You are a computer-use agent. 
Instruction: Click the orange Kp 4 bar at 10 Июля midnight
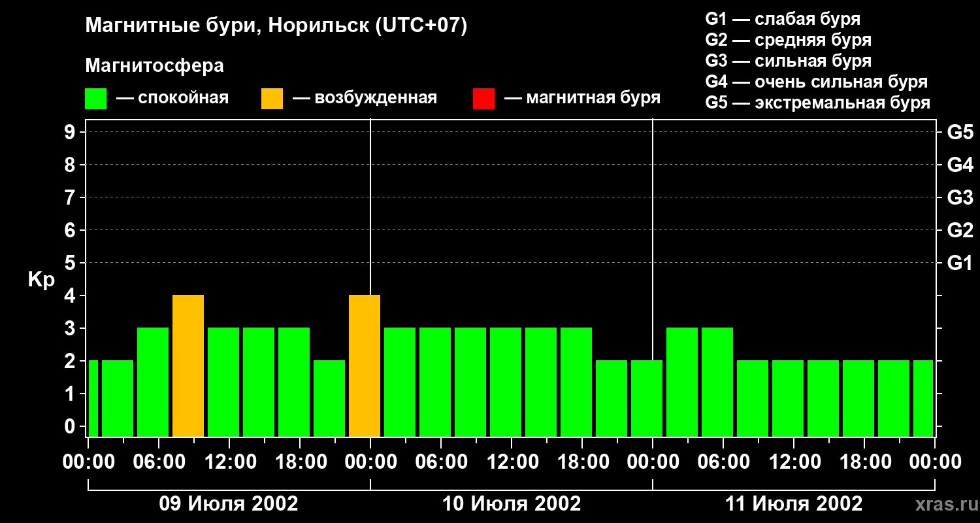pyautogui.click(x=365, y=365)
